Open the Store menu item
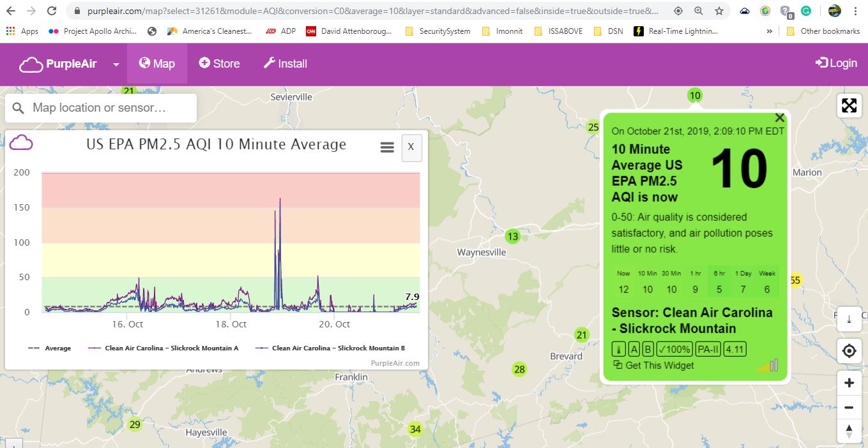The height and width of the screenshot is (448, 868). (219, 64)
